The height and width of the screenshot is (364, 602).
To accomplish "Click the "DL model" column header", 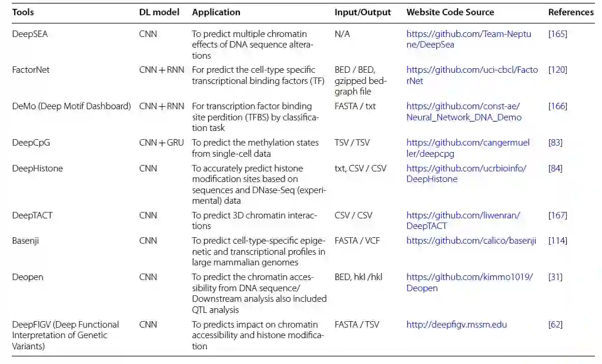I will tap(159, 12).
